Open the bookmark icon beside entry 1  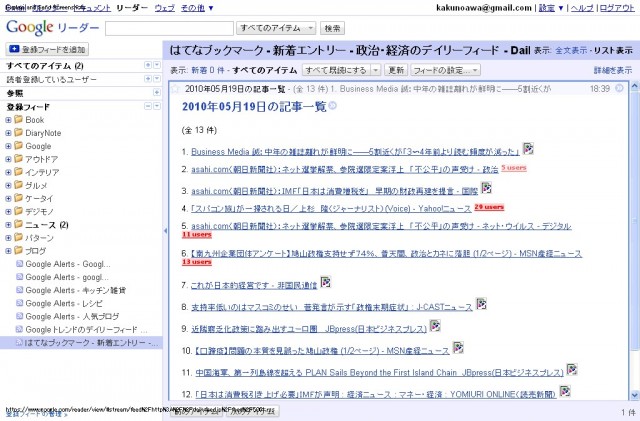coord(528,149)
